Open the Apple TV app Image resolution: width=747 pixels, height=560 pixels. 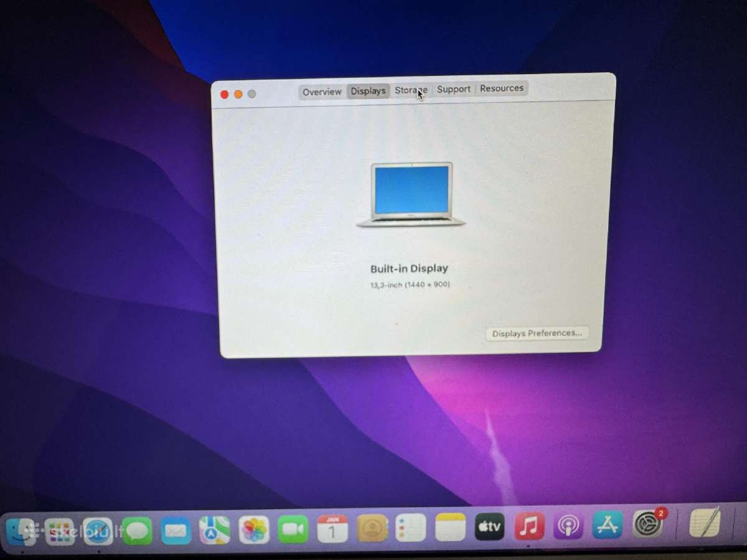(x=490, y=528)
